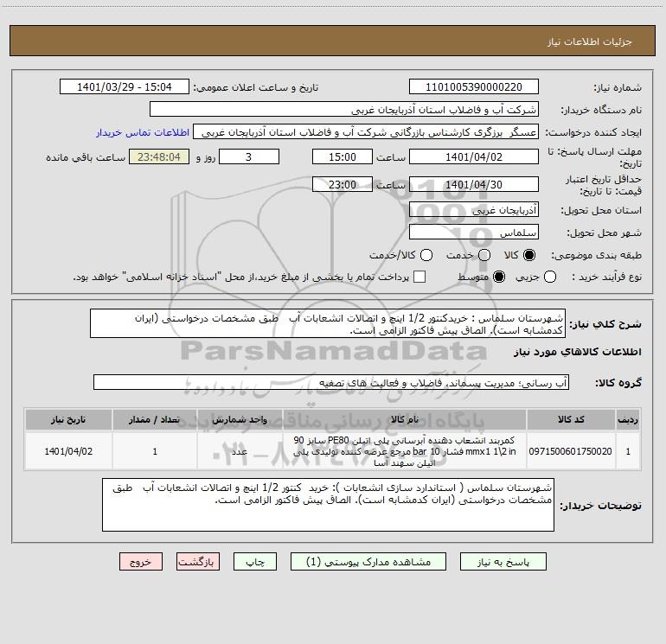This screenshot has height=644, width=666.
Task: Click the نام کالا column header
Action: (405, 420)
